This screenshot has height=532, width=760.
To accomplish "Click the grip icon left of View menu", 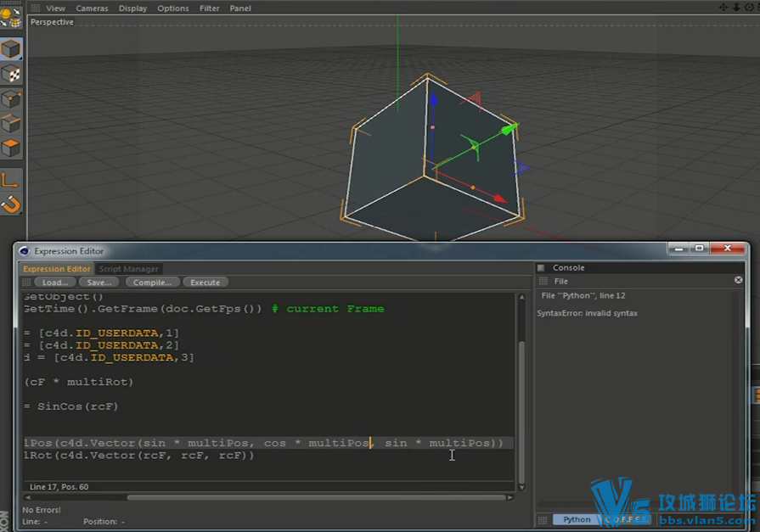I will coord(36,8).
